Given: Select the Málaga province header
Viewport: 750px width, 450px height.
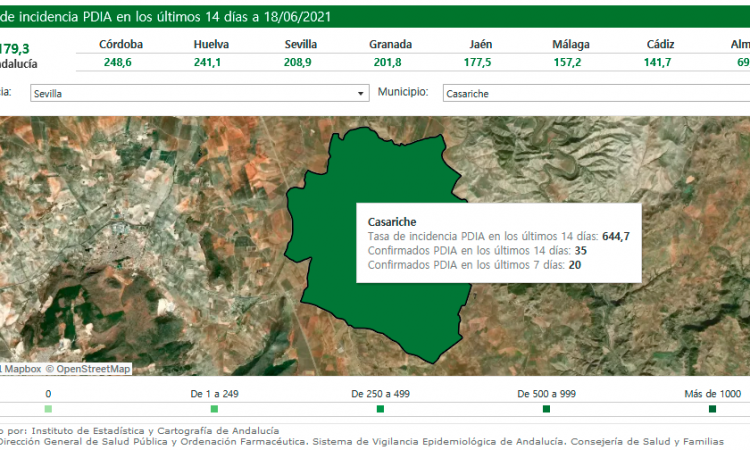Looking at the screenshot, I should (x=570, y=45).
